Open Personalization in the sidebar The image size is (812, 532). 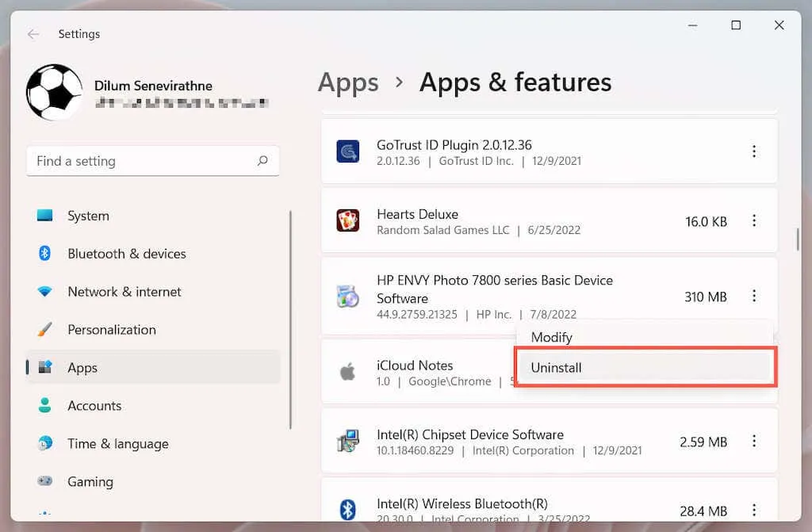pos(112,330)
